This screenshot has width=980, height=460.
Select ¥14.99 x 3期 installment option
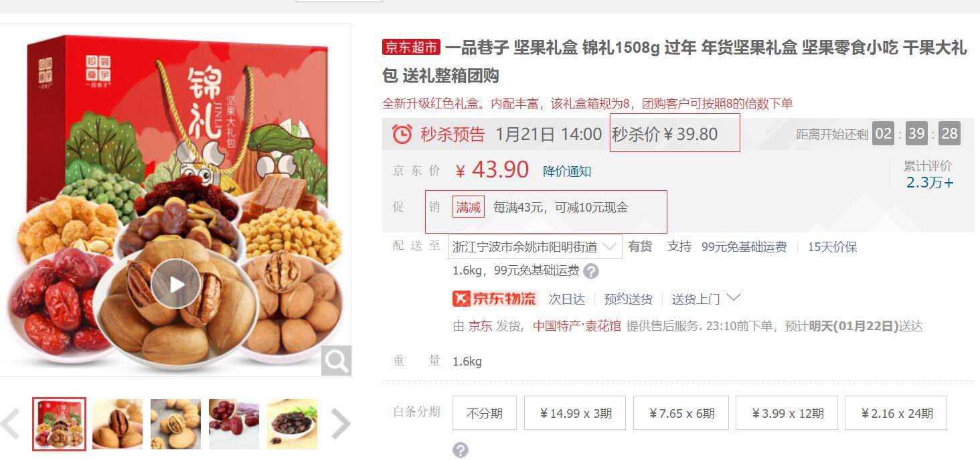(x=576, y=412)
